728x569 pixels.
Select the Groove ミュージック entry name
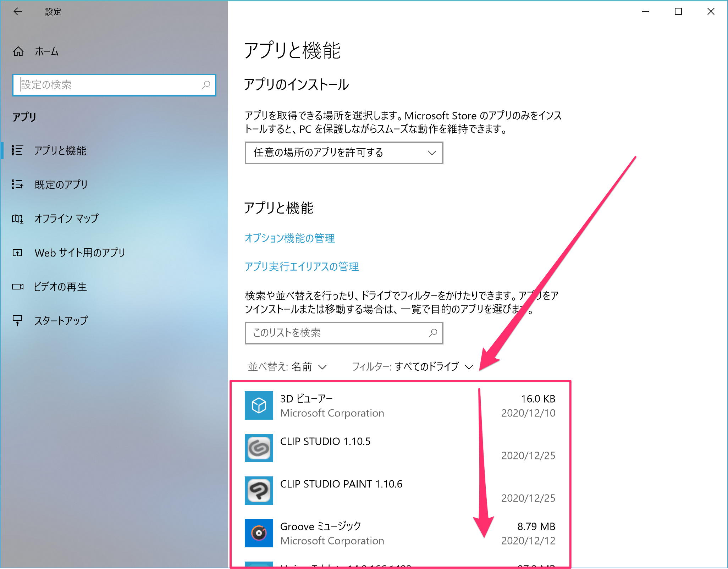point(321,526)
